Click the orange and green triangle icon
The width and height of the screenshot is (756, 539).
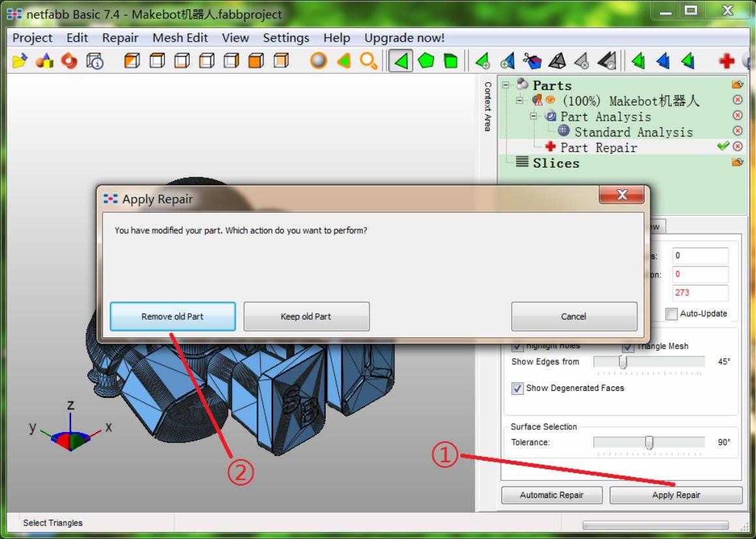pyautogui.click(x=343, y=61)
